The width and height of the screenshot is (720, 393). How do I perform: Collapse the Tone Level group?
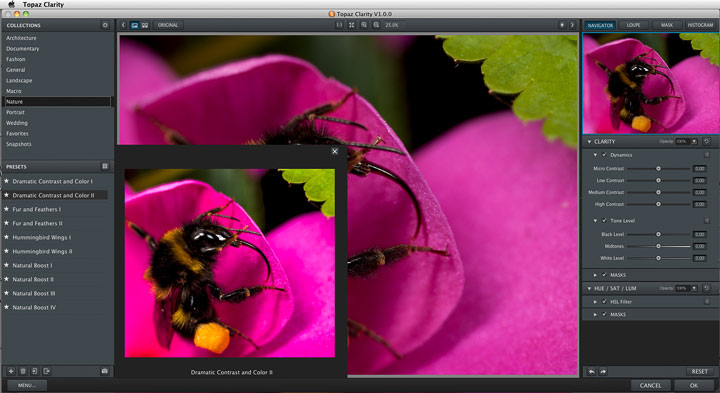click(596, 221)
